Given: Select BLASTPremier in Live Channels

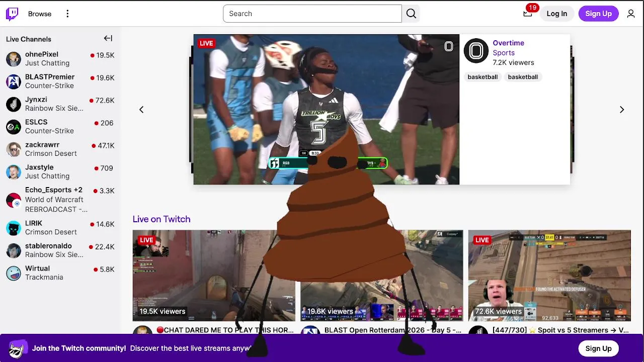Looking at the screenshot, I should point(60,81).
